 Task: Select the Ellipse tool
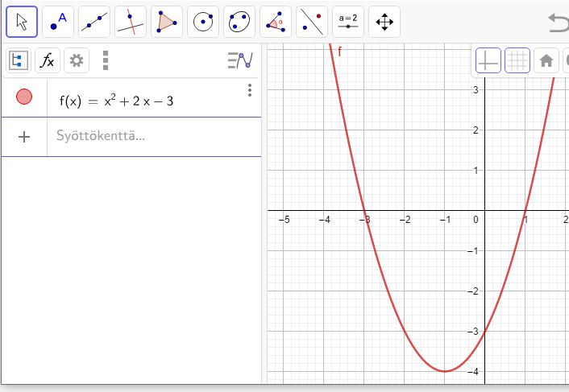point(239,23)
